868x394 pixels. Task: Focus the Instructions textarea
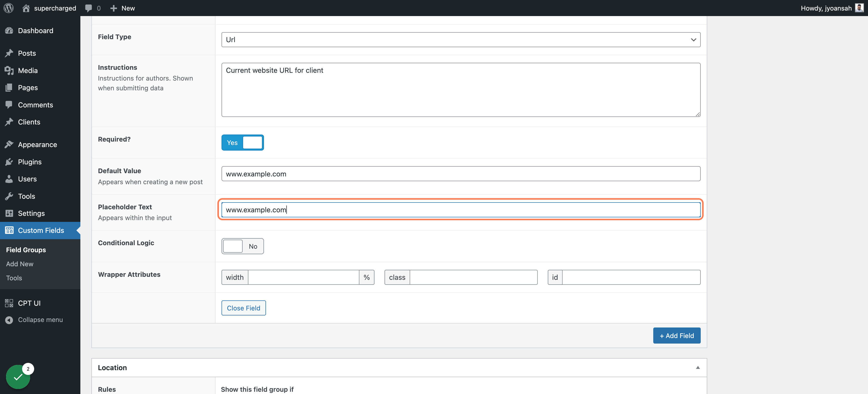tap(461, 90)
